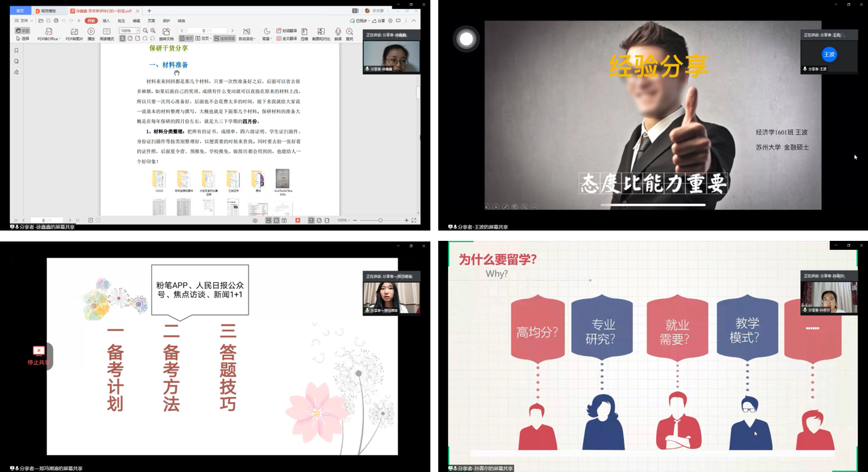Screen dimensions: 868x472
Task: Click the 朗读 read-aloud microphone icon
Action: tap(338, 32)
